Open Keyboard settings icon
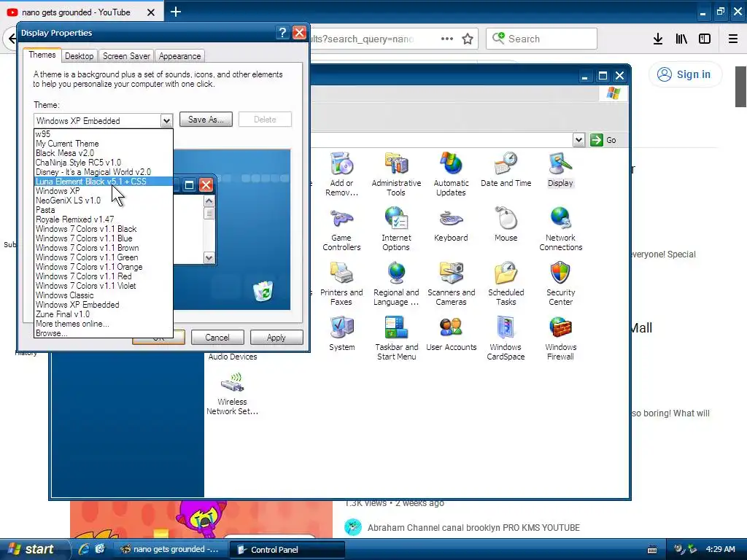This screenshot has width=747, height=560. point(451,224)
